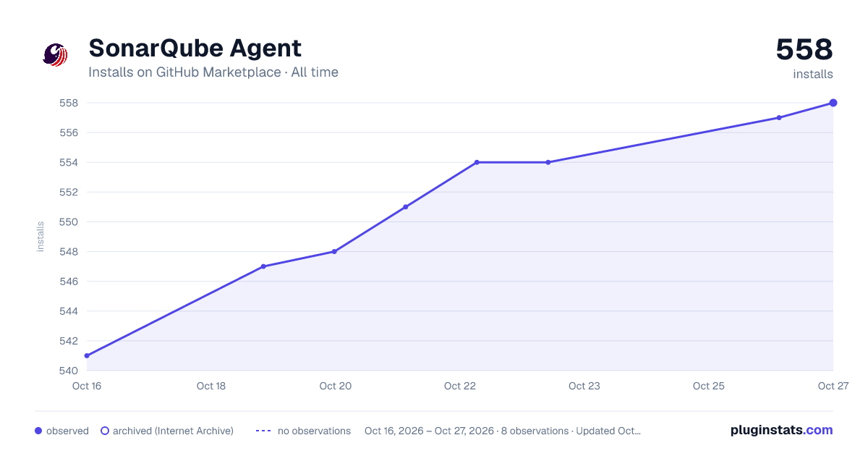
Task: Click the 'Oct 18' x-axis label
Action: [x=211, y=386]
